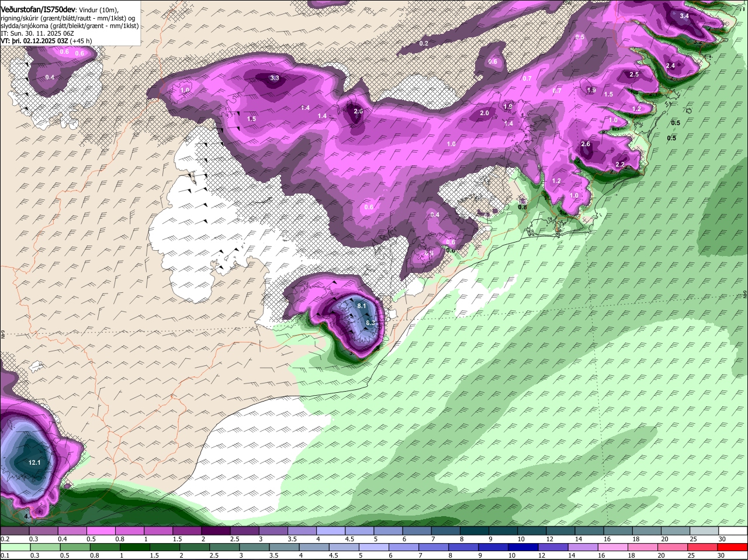
Task: Click the dark purple top legend swatch starting at 2
Action: tap(216, 531)
